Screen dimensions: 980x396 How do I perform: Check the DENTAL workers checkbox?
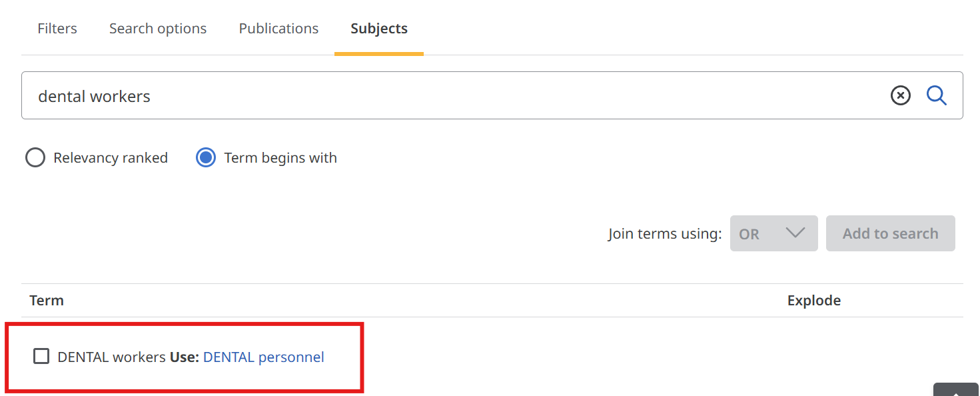point(41,357)
